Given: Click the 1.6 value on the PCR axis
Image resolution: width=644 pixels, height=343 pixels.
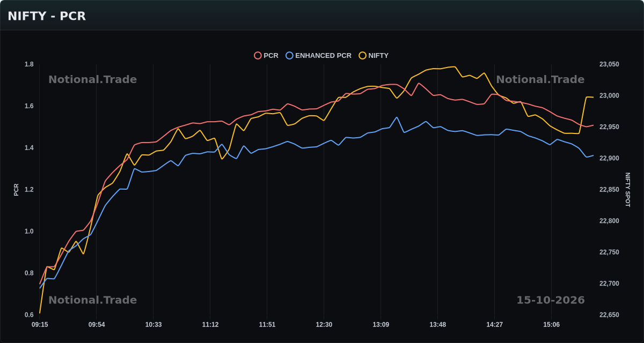Looking at the screenshot, I should [x=29, y=106].
